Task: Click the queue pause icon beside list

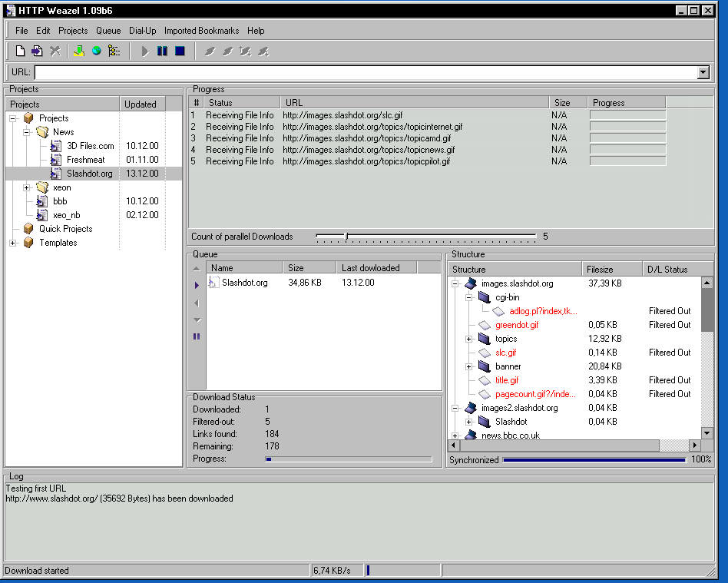Action: (197, 336)
